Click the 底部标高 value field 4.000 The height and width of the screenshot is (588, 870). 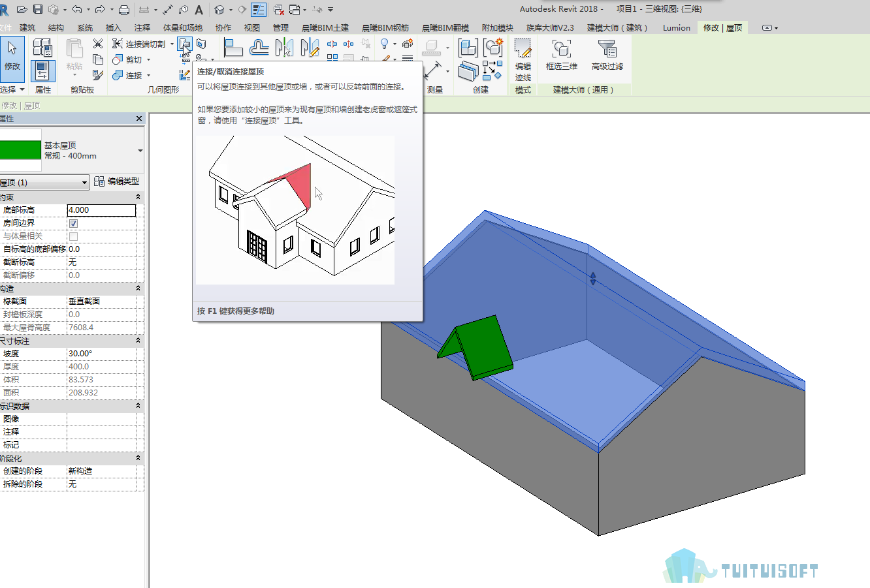[x=101, y=210]
